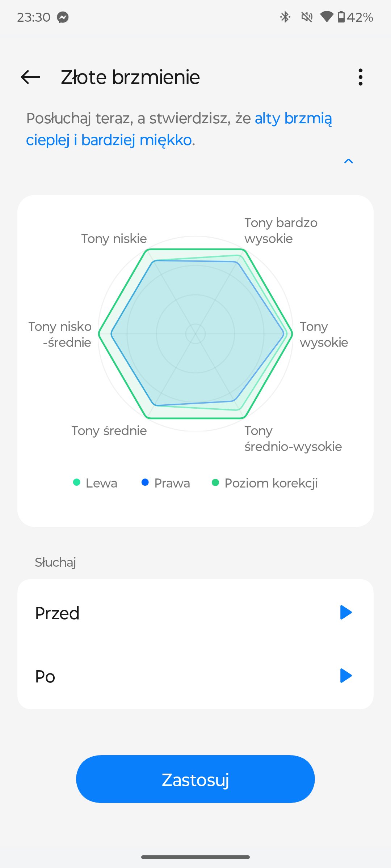391x868 pixels.
Task: Tap the Bluetooth status icon
Action: click(x=285, y=17)
